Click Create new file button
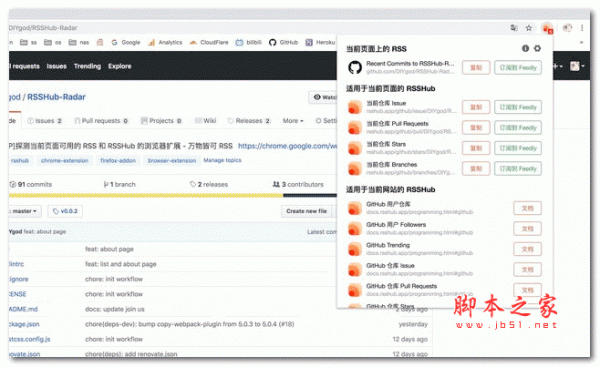 coord(307,211)
